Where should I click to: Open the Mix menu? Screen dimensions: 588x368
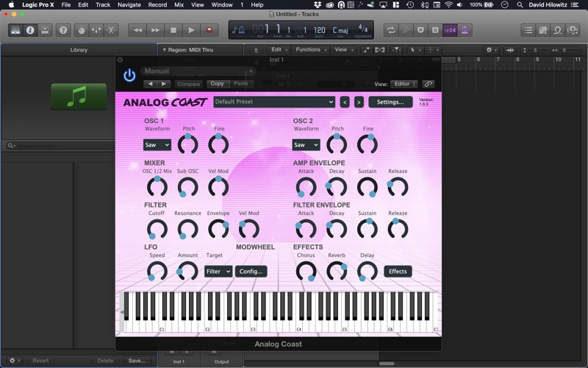click(x=179, y=5)
